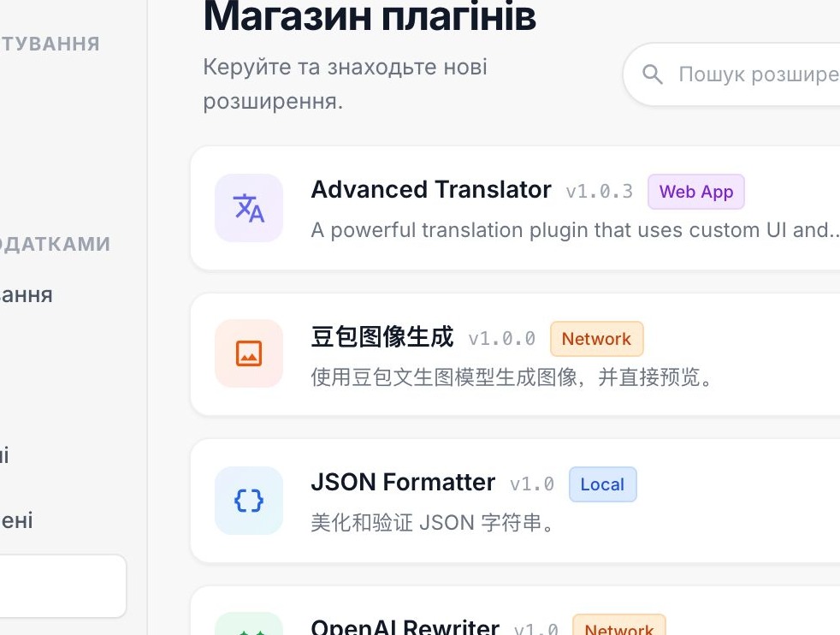Click the Керуйте та знаходьте subtitle
This screenshot has height=635, width=840.
(x=346, y=84)
